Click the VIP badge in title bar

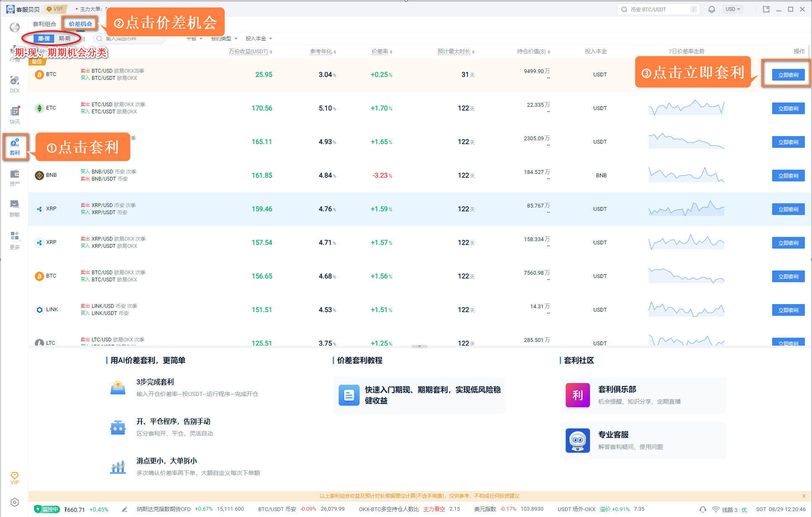(x=55, y=9)
